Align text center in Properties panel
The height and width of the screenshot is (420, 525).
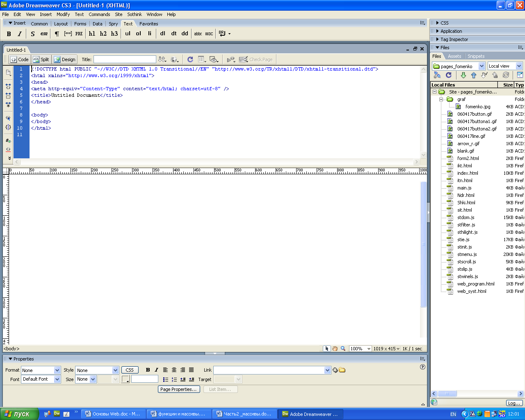[174, 370]
